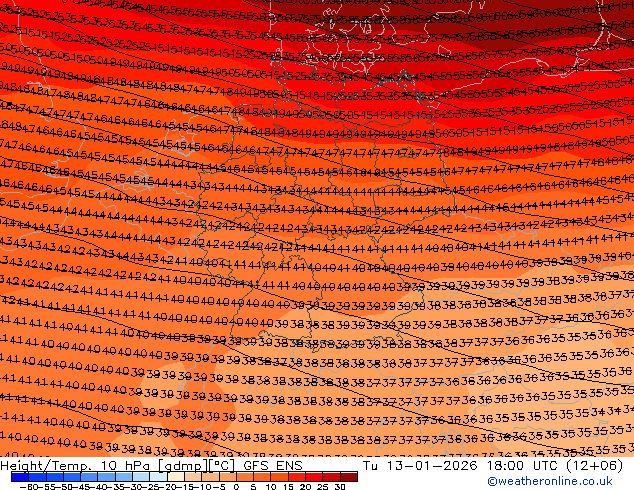Click the '[°C]' unit label
The image size is (634, 490).
[x=222, y=466]
